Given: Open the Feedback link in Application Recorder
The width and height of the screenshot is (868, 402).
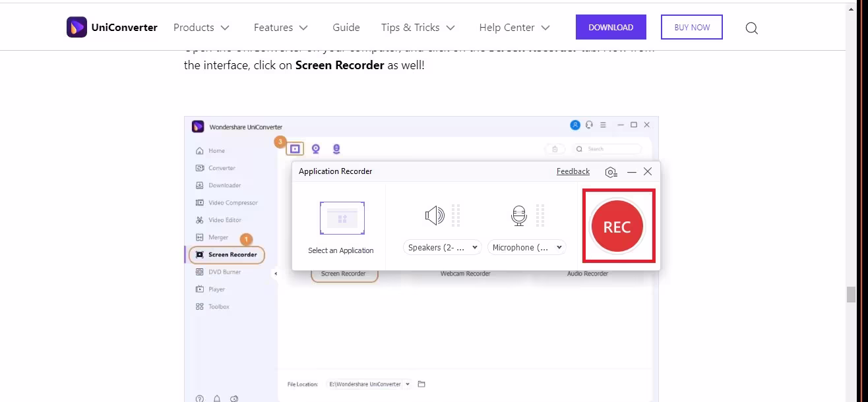Looking at the screenshot, I should coord(573,171).
